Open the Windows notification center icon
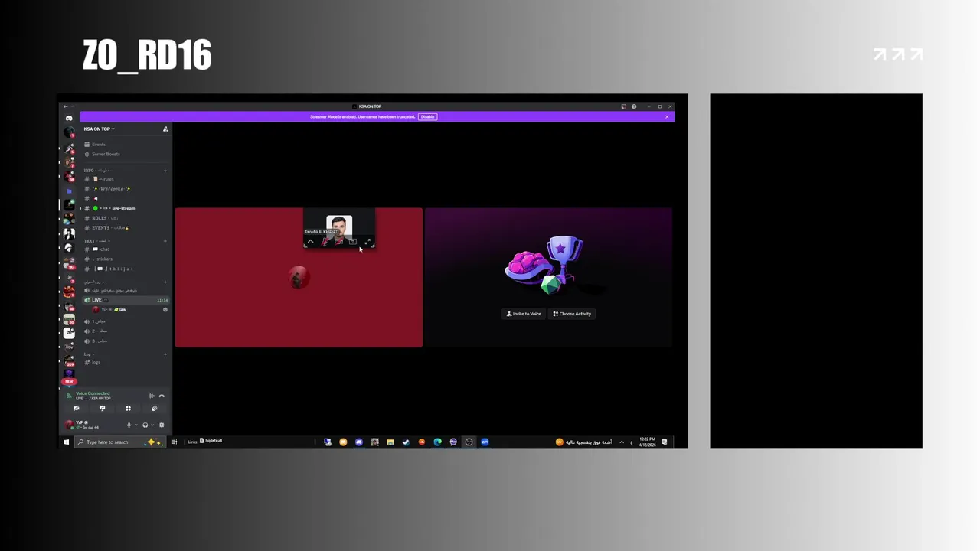980x551 pixels. 664,442
